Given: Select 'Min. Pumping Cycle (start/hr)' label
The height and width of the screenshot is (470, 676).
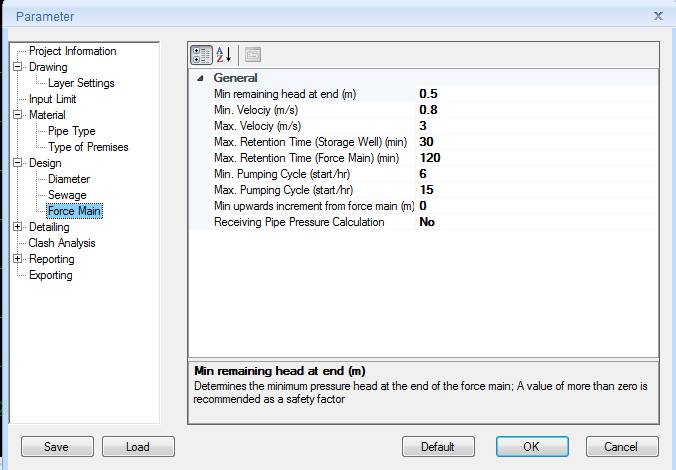Looking at the screenshot, I should [x=282, y=173].
